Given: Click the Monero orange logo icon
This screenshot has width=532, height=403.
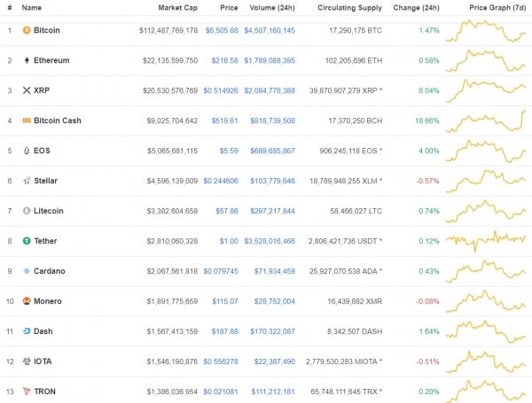Looking at the screenshot, I should click(27, 301).
